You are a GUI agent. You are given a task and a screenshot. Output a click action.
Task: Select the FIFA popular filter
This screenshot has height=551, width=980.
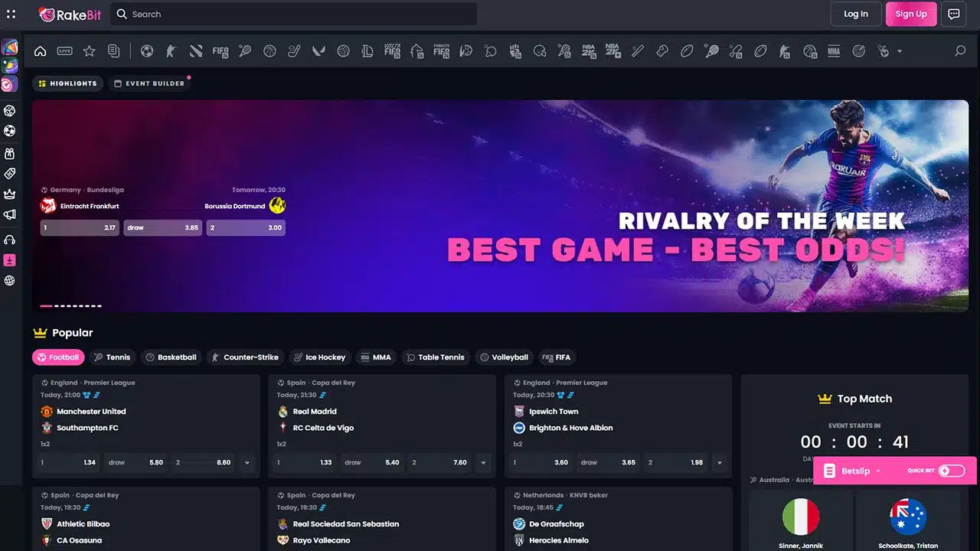click(x=557, y=357)
